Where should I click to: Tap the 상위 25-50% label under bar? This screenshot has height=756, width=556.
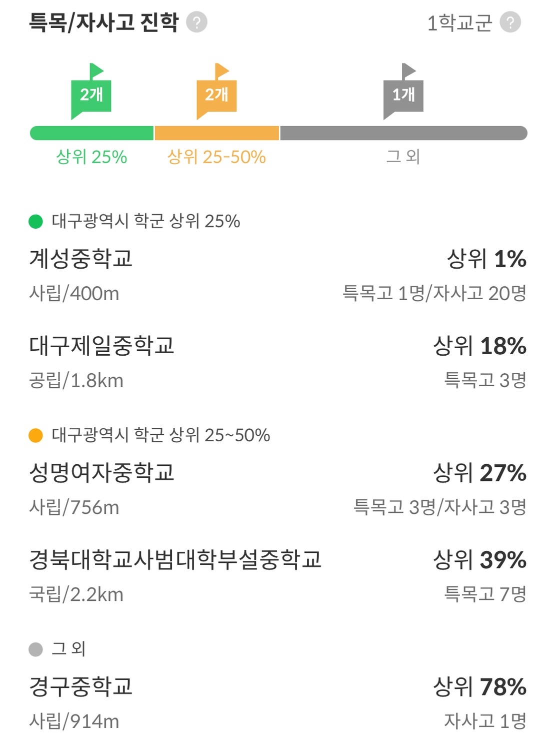coord(216,157)
